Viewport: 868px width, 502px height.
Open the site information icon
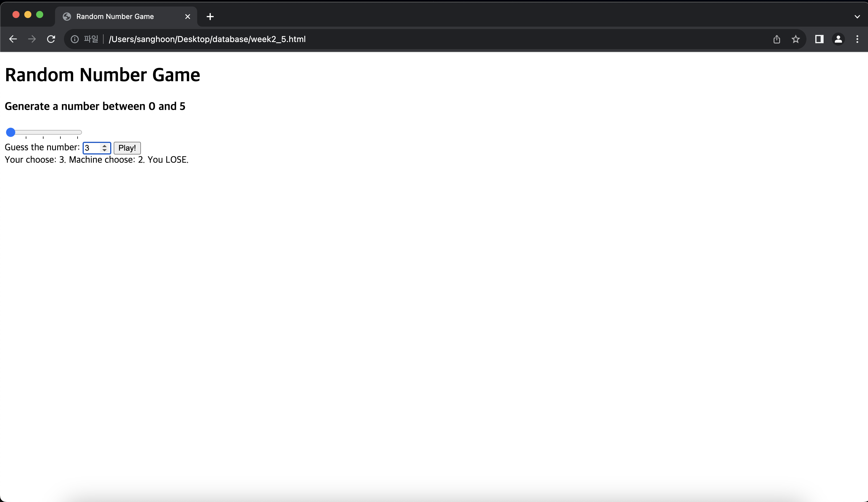click(x=74, y=39)
